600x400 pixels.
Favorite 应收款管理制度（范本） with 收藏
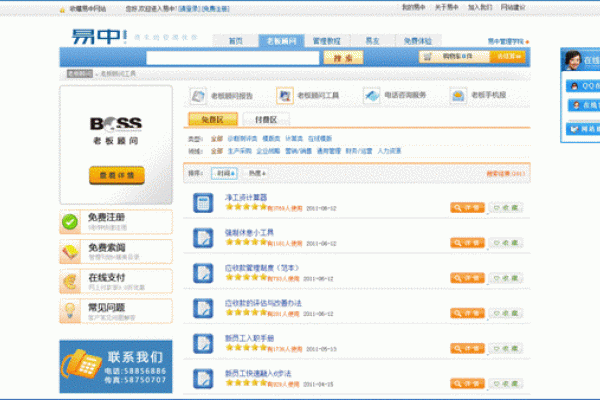(506, 278)
